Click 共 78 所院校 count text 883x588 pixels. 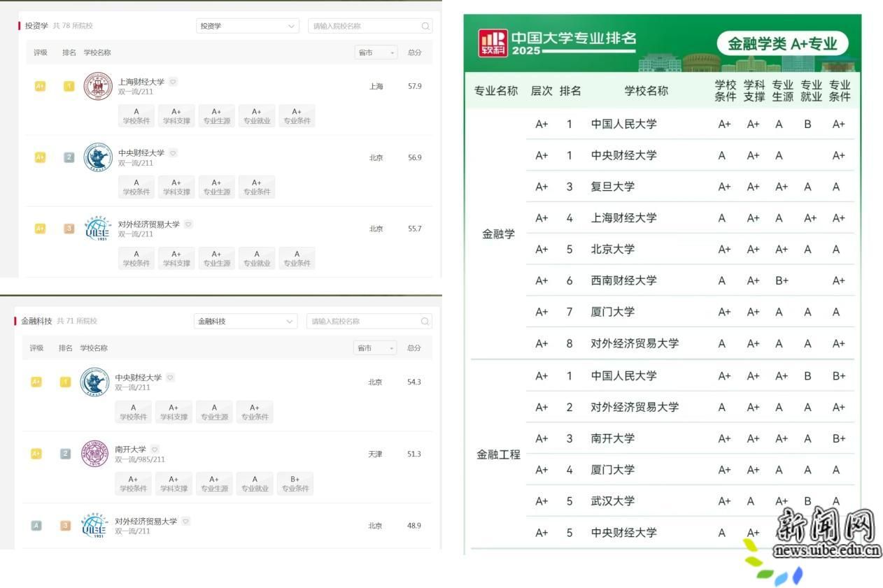click(x=73, y=26)
